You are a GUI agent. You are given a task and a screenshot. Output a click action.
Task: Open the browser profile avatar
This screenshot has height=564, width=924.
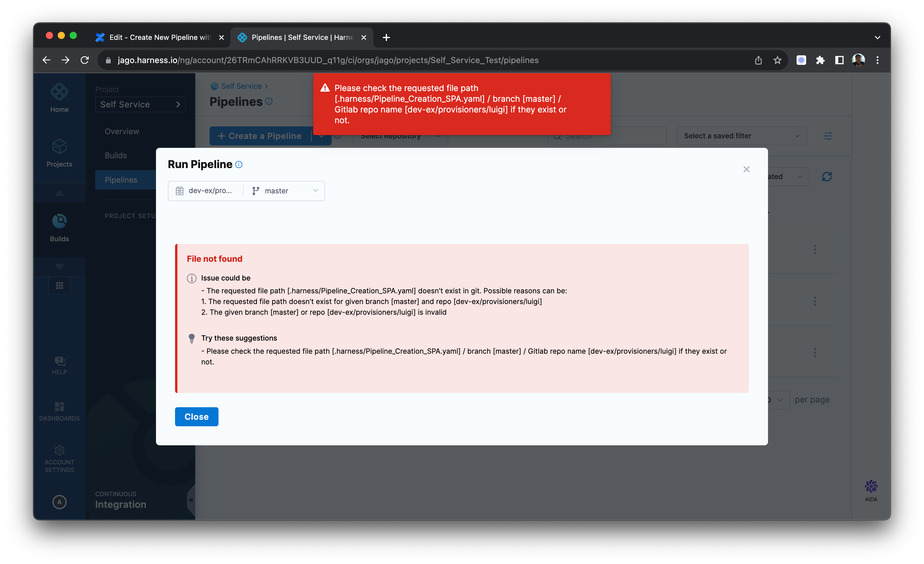point(858,60)
